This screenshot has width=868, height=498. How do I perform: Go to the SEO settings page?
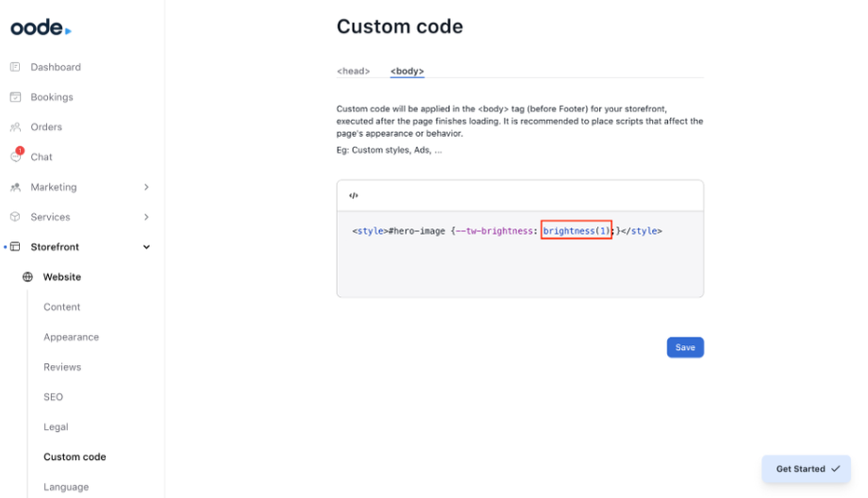click(x=53, y=397)
